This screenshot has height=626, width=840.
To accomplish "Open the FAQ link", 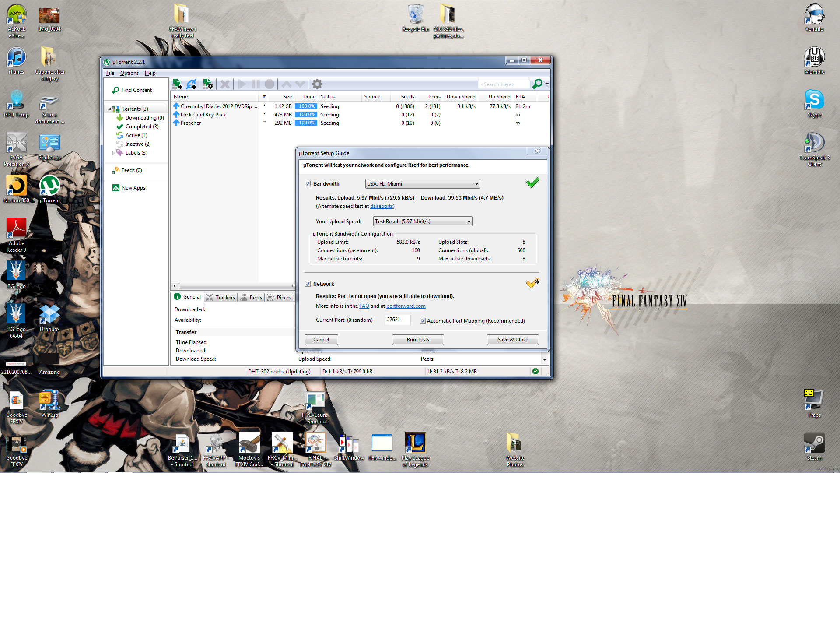I will point(364,306).
